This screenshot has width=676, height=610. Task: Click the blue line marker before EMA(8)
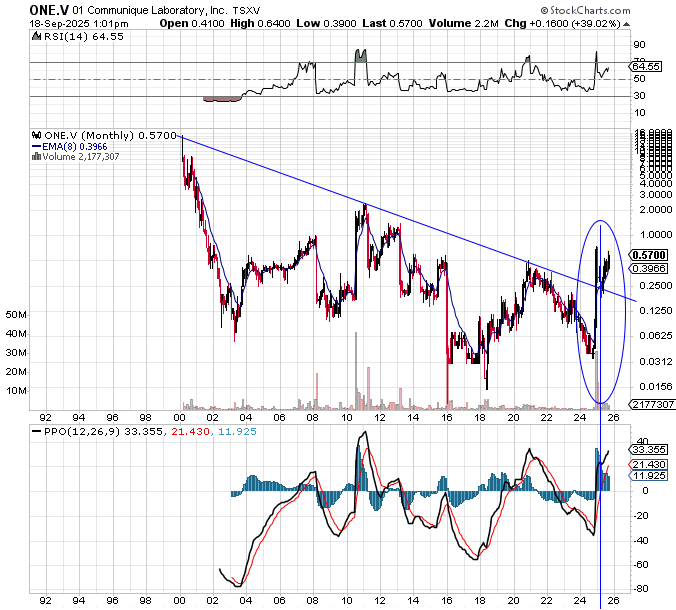[37, 147]
